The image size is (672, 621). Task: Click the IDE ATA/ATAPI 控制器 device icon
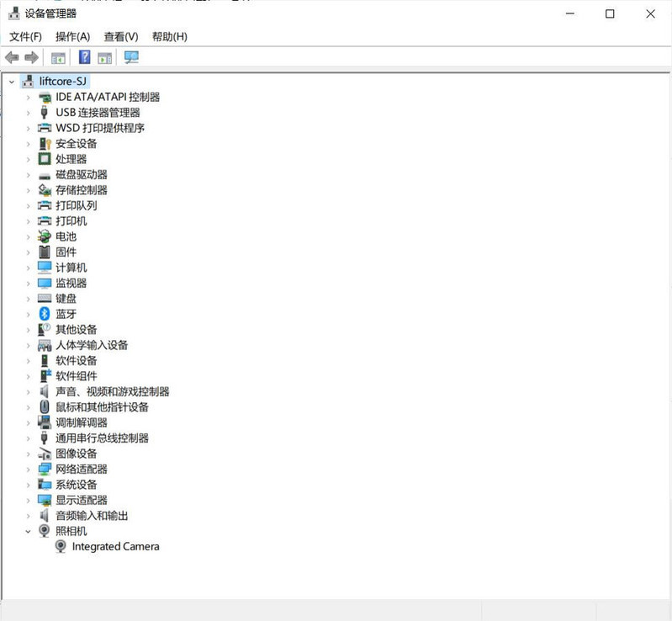45,98
